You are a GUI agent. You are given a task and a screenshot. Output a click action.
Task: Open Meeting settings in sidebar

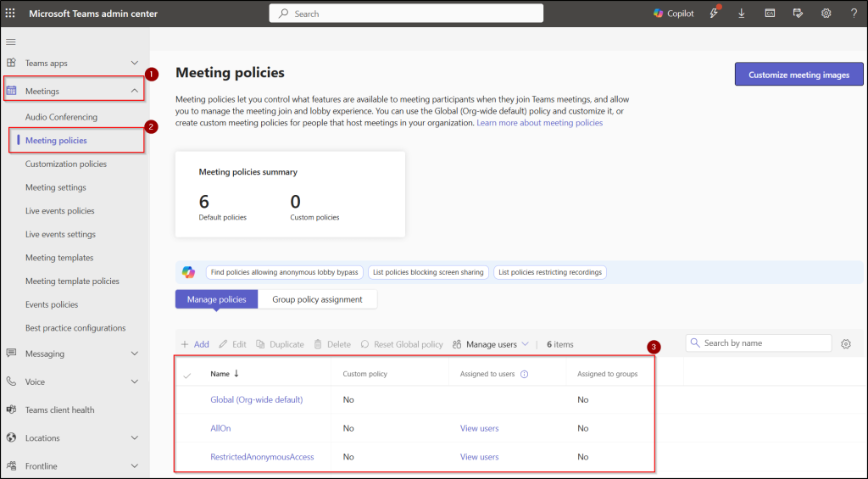point(56,187)
